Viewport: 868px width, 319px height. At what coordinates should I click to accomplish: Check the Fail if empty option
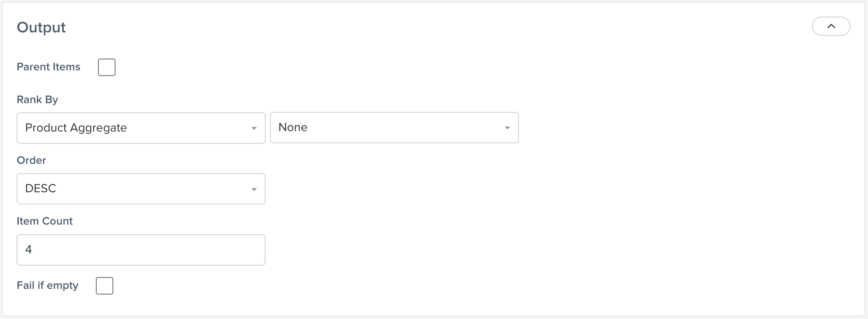point(104,285)
